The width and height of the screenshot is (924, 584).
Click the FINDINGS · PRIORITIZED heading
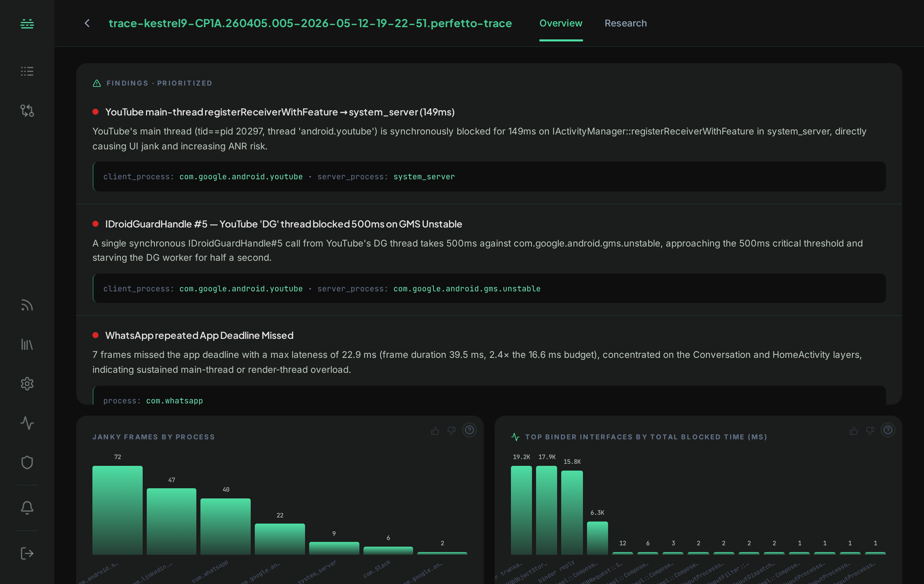(159, 83)
